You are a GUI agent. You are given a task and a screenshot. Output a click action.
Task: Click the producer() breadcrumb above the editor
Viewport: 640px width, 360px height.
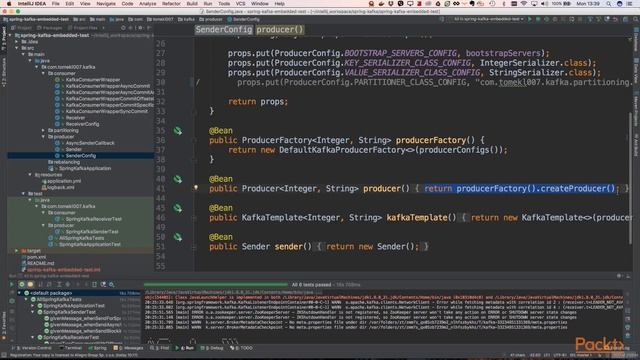coord(280,29)
